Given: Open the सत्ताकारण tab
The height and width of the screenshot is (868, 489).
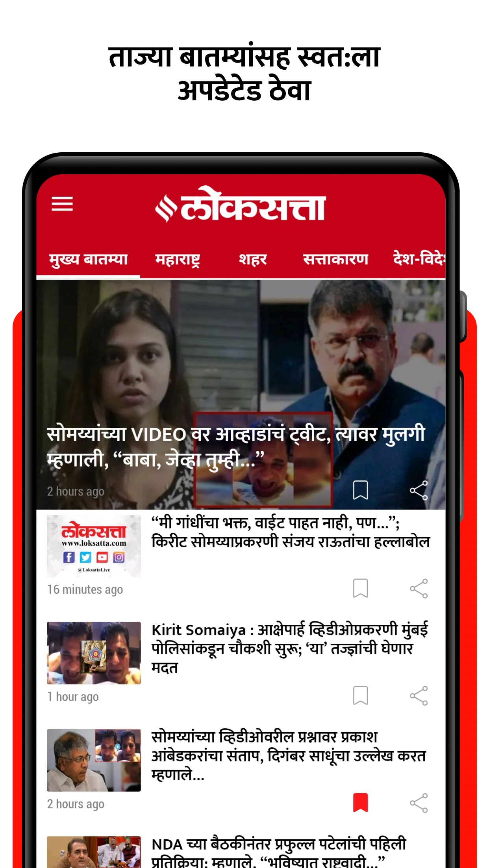Looking at the screenshot, I should tap(335, 260).
